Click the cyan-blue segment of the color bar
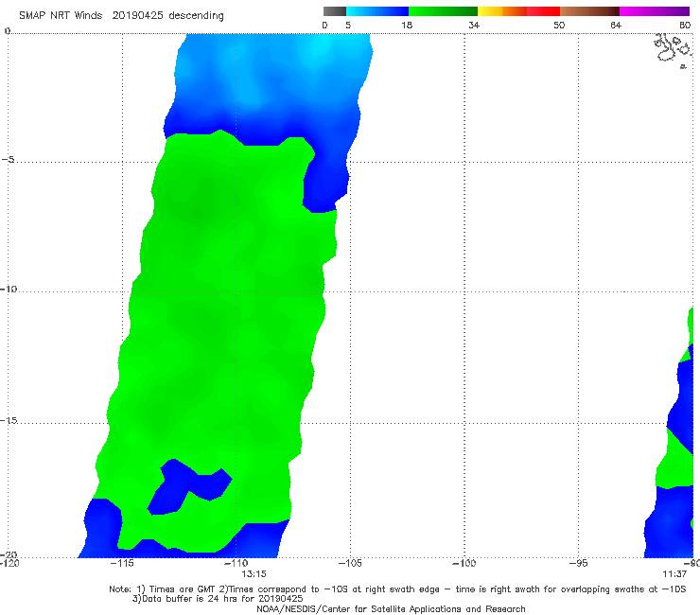The image size is (700, 615). 377,11
